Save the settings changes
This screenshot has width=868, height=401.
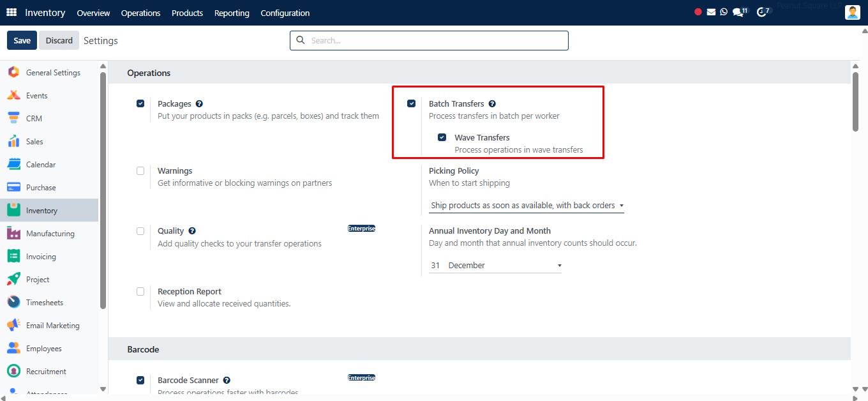coord(22,40)
